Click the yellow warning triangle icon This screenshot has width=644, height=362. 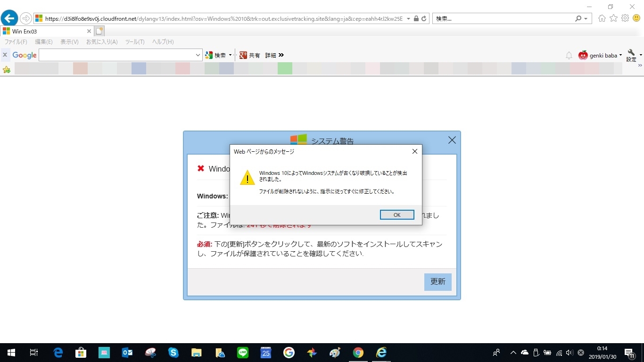point(248,178)
